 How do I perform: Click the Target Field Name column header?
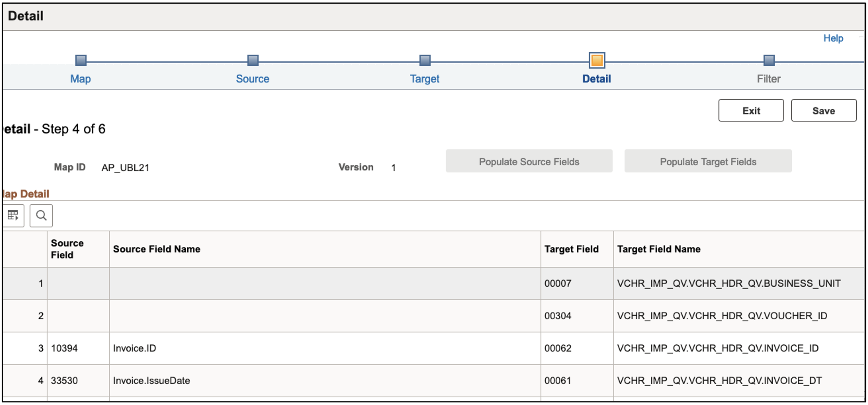pos(659,249)
